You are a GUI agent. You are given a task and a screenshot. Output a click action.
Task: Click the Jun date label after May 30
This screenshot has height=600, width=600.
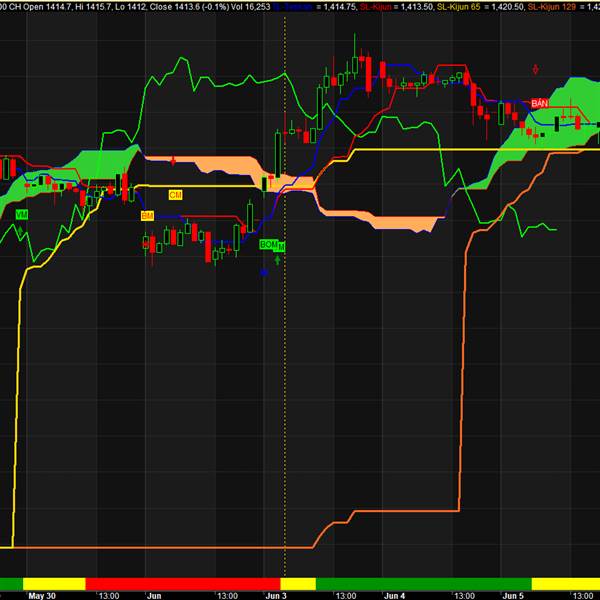[154, 596]
